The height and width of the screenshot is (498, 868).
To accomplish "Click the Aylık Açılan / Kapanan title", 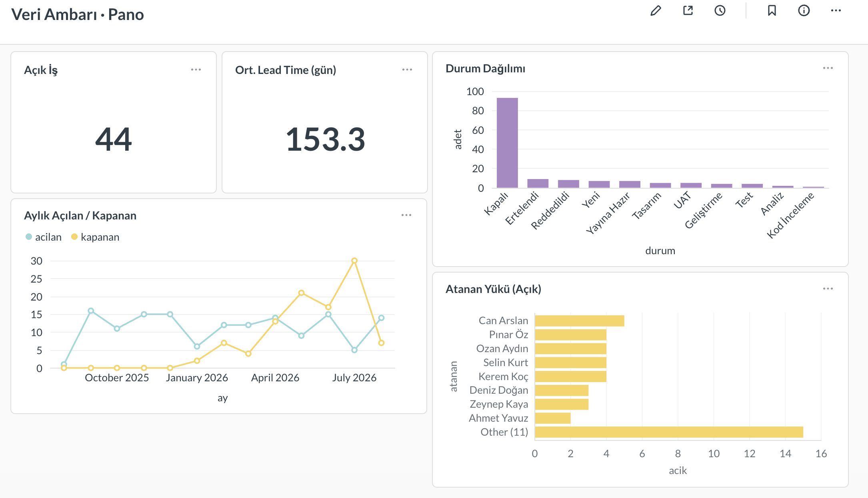I will click(x=80, y=215).
